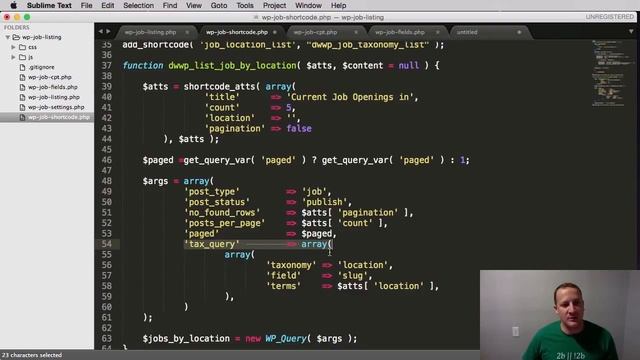Image resolution: width=640 pixels, height=360 pixels.
Task: Open the Project menu
Action: point(274,5)
